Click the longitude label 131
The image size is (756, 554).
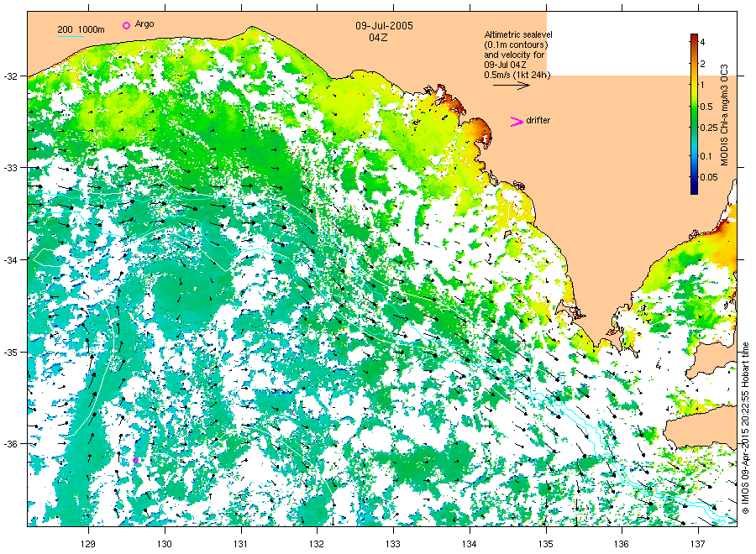tap(240, 545)
